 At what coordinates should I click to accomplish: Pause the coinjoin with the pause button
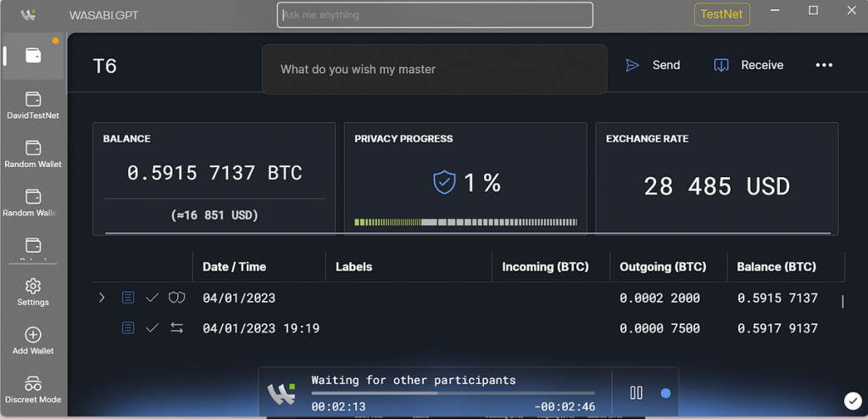pyautogui.click(x=637, y=393)
